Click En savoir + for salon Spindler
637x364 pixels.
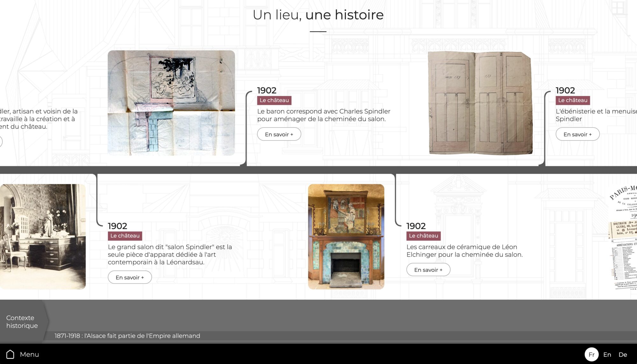coord(130,277)
